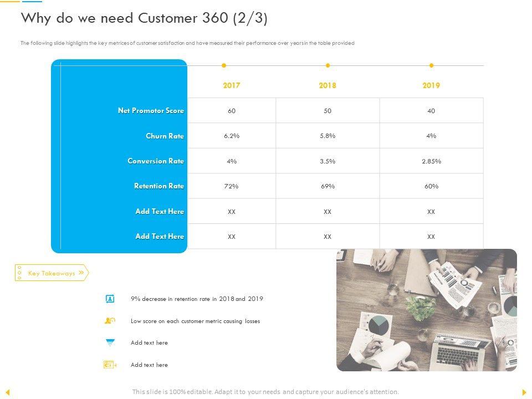Advance to next slide with right arrow
This screenshot has height=399, width=532.
(x=524, y=392)
